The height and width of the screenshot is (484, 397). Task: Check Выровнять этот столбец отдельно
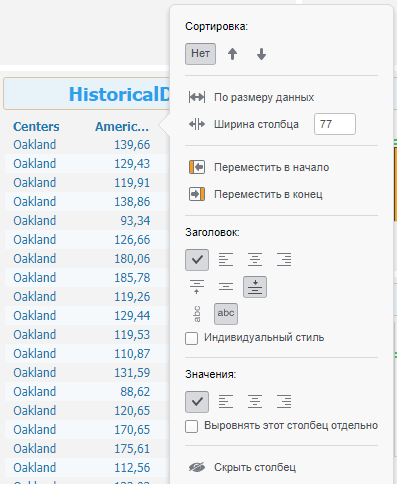[191, 426]
